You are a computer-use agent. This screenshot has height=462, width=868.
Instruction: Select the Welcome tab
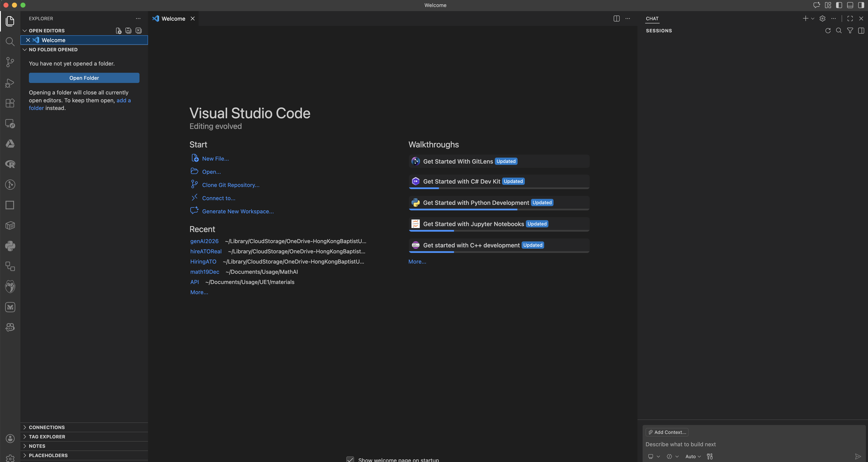coord(173,19)
